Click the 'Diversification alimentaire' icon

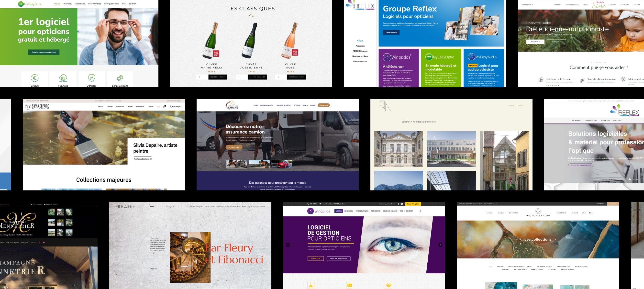pyautogui.click(x=582, y=80)
